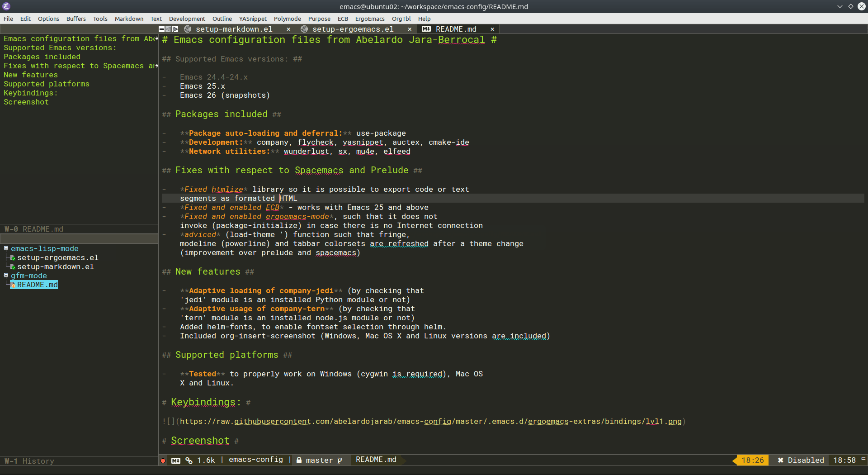Click the git branch icon beside master
Image resolution: width=868 pixels, height=475 pixels.
pos(340,460)
